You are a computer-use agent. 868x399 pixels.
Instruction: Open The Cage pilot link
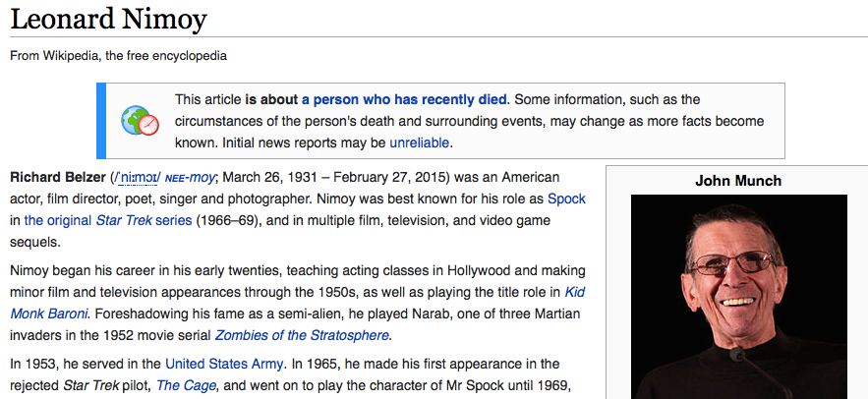click(x=186, y=385)
